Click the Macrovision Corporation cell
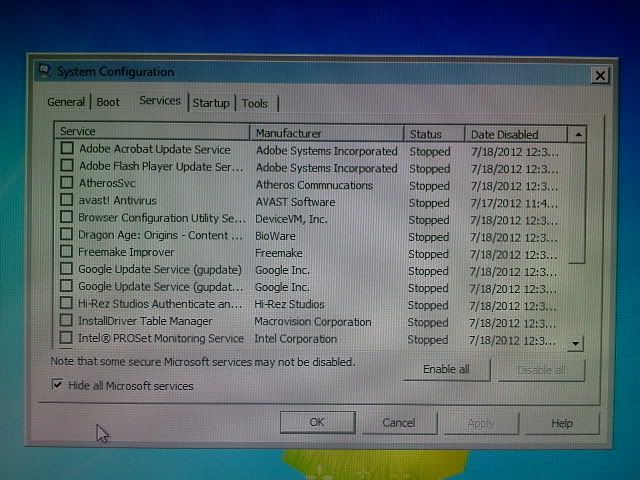The height and width of the screenshot is (480, 640). click(313, 322)
